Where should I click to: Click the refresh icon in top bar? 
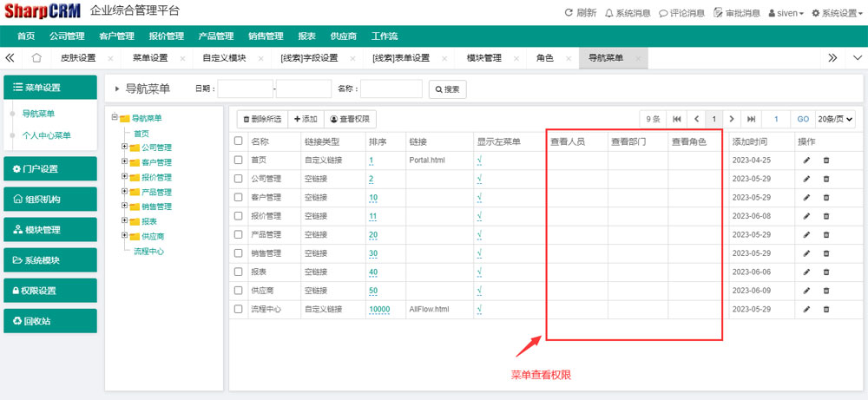pyautogui.click(x=569, y=13)
